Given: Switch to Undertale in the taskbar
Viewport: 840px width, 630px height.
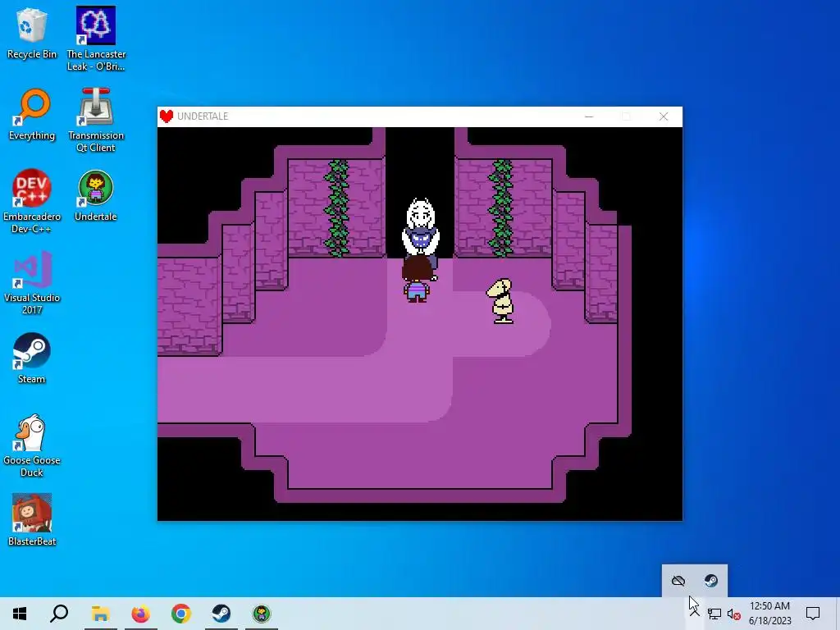Looking at the screenshot, I should tap(262, 614).
